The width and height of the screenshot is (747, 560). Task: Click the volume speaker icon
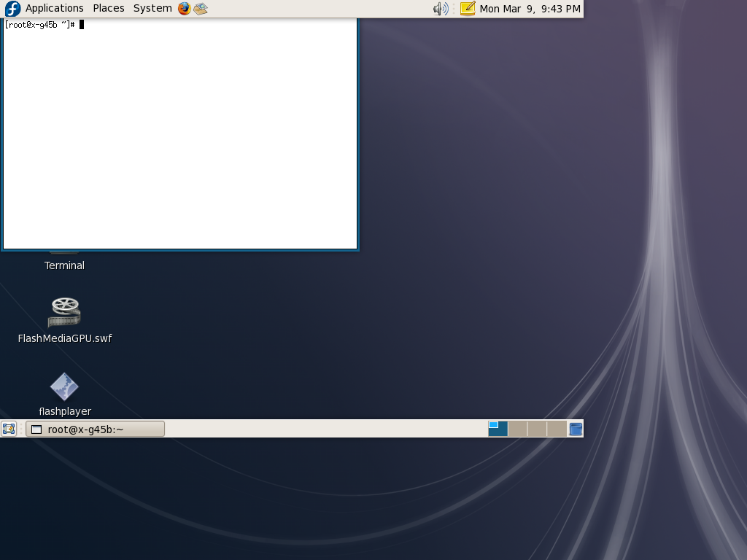pyautogui.click(x=440, y=9)
